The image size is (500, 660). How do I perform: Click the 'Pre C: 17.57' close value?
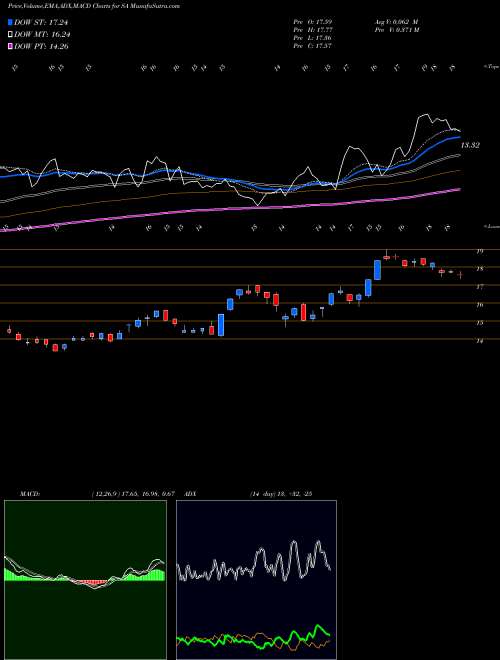point(314,46)
